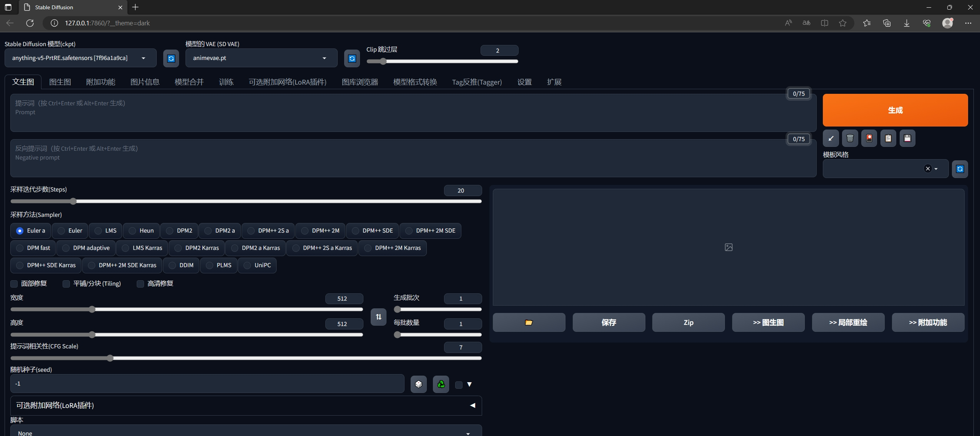Refresh the SD VAE model list

[x=352, y=58]
